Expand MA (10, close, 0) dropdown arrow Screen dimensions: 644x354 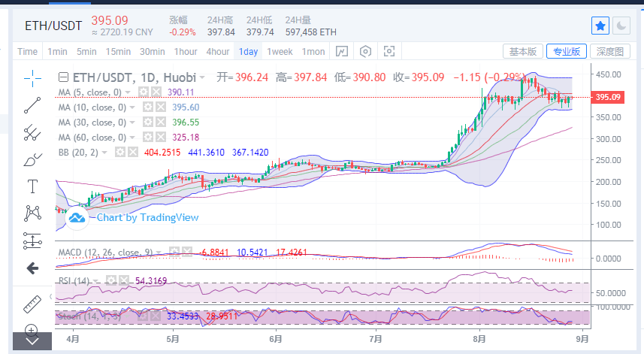pos(132,107)
